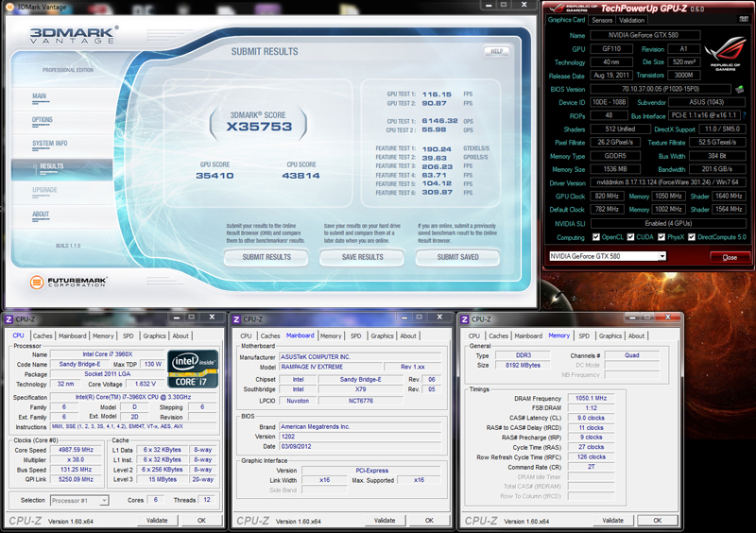Open Graphics tab in CPU-Z Memory window
Viewport: 756px width, 533px height.
(x=610, y=335)
